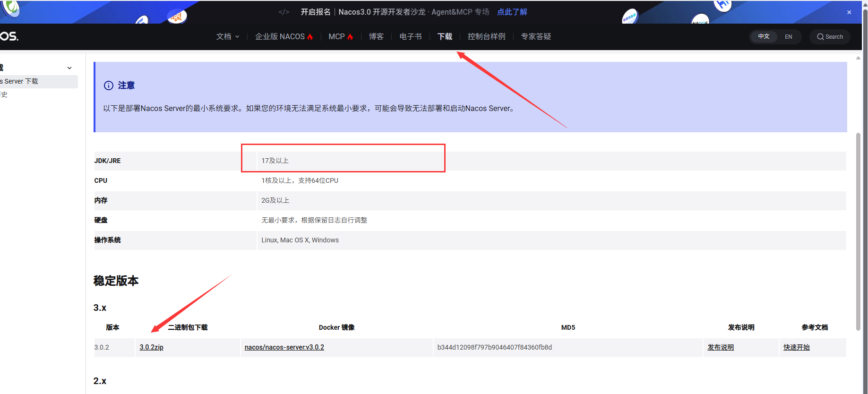Screen dimensions: 868x394
Task: Open 专家答疑 navigation item
Action: coord(536,36)
